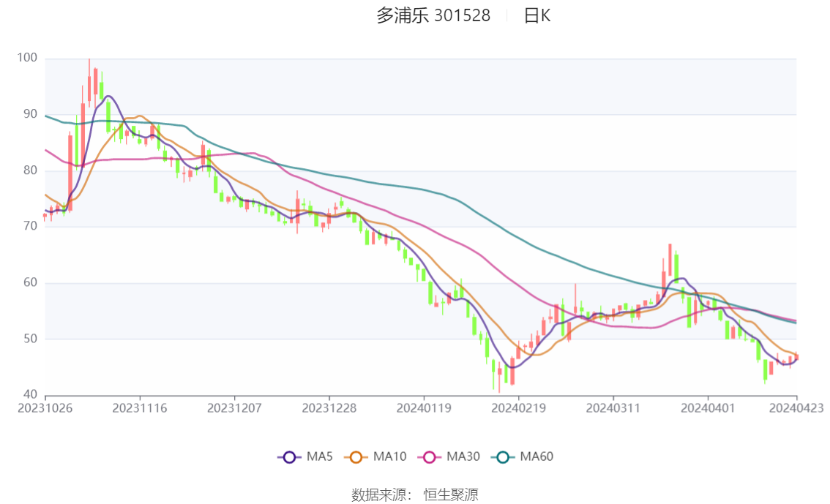Hide the MA10 line via its label
The image size is (830, 504).
coord(389,456)
